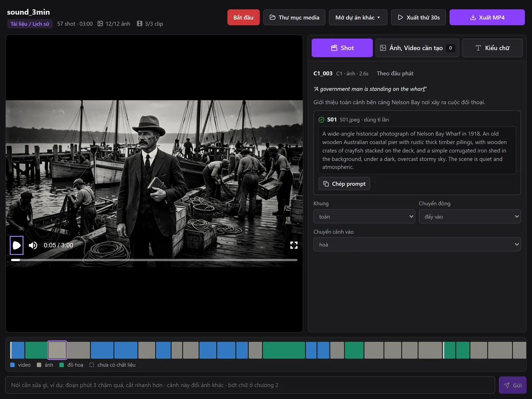
Task: Click the film icon beside 3/3 clip
Action: [140, 24]
